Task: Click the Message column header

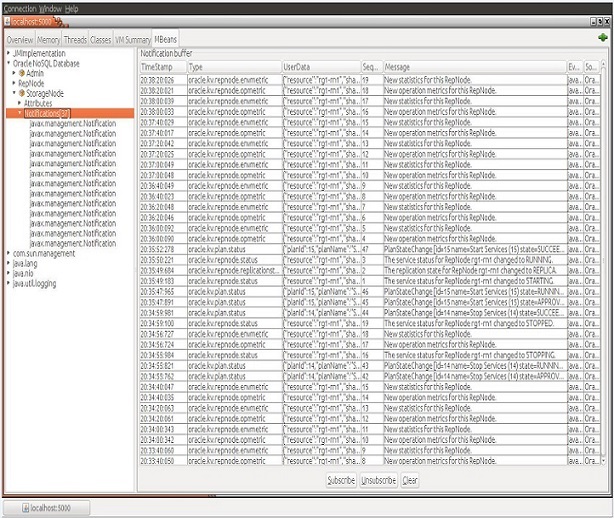Action: tap(398, 65)
